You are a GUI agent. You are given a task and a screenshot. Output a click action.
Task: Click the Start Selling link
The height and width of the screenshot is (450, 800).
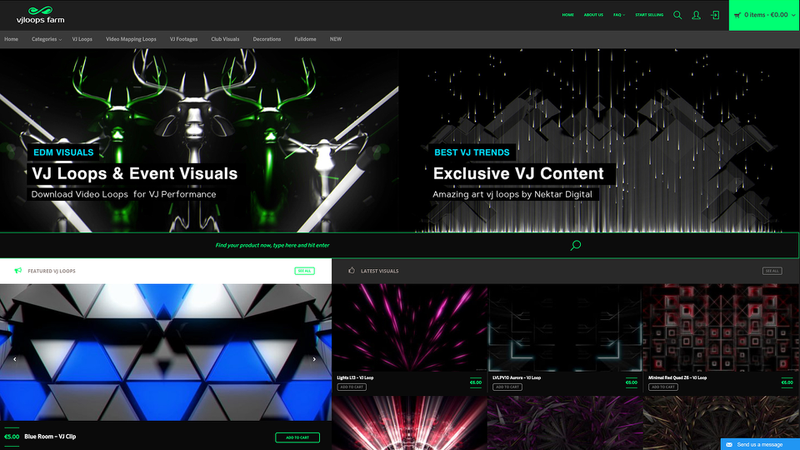tap(649, 15)
